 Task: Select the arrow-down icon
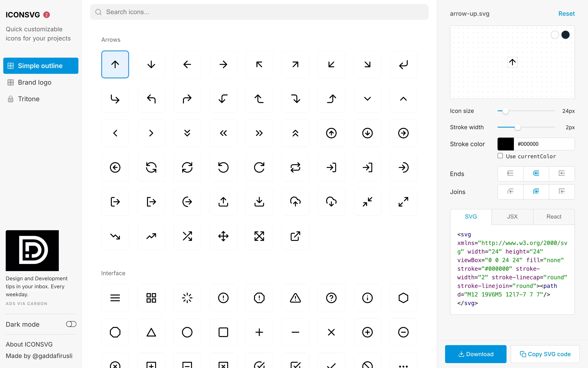click(151, 64)
